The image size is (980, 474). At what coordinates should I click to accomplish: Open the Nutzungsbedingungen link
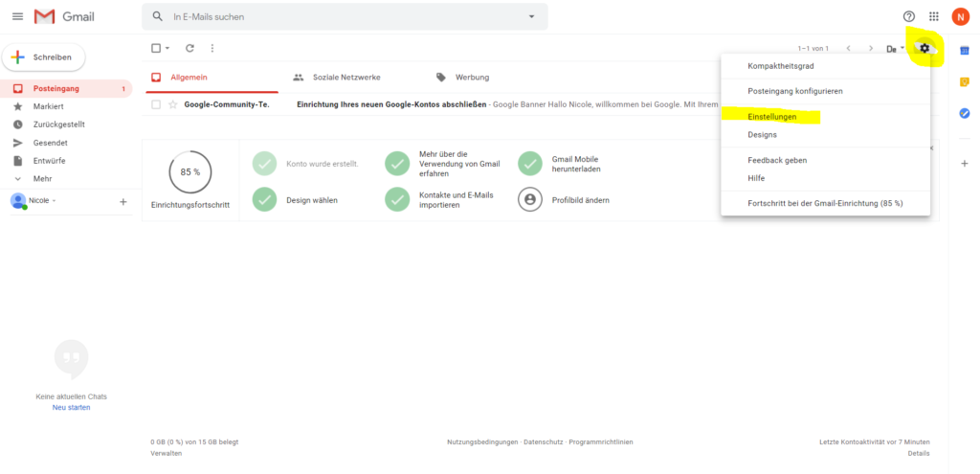(482, 442)
